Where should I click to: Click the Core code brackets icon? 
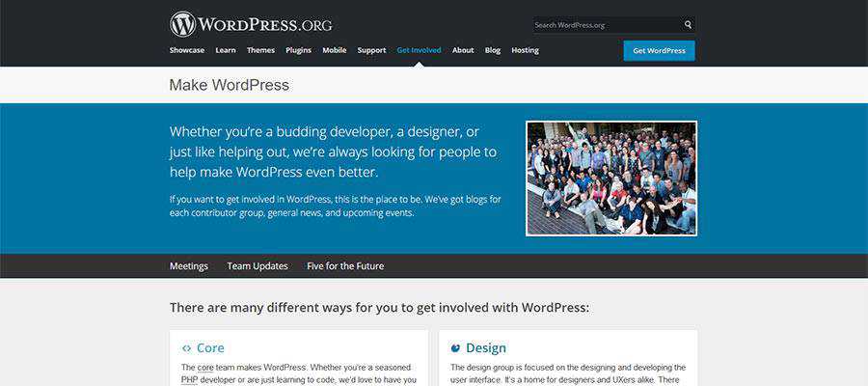coord(186,348)
